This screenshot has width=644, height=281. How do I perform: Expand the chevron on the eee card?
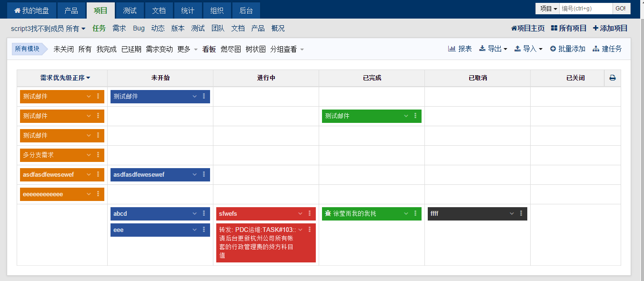(x=194, y=230)
